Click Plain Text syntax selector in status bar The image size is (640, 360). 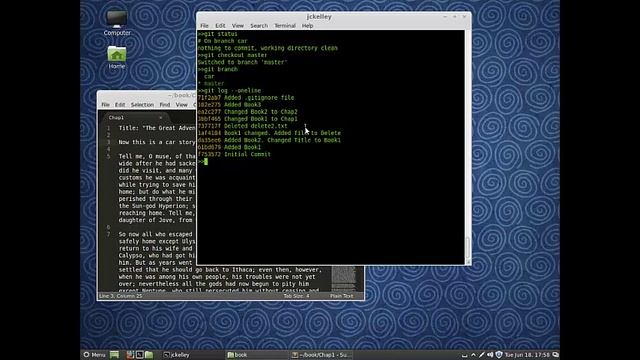coord(342,296)
